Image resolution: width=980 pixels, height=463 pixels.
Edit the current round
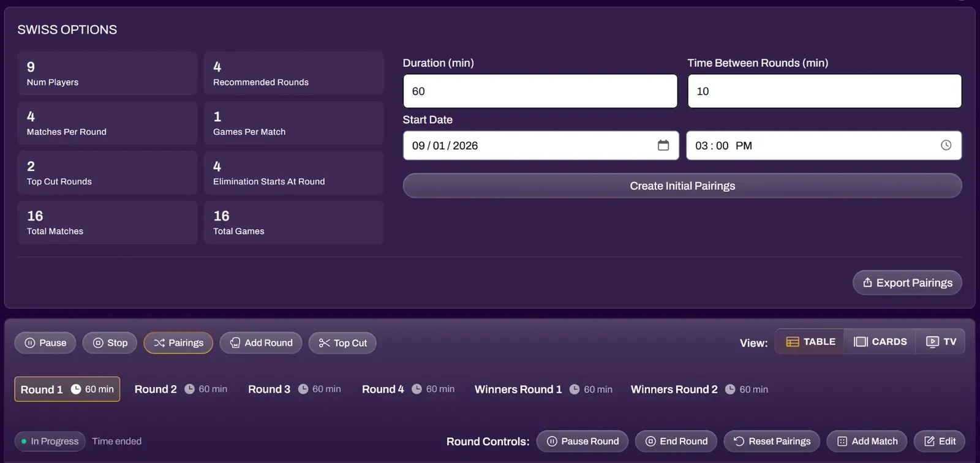(x=940, y=441)
